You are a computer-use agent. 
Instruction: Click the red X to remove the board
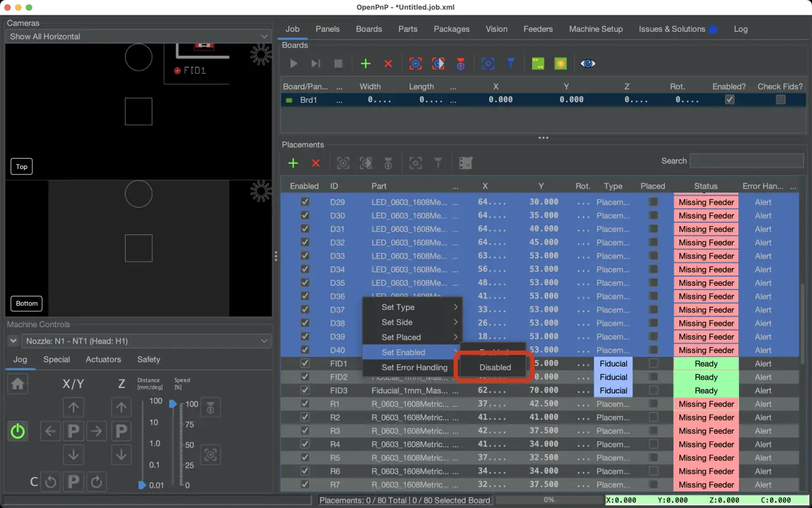[388, 63]
